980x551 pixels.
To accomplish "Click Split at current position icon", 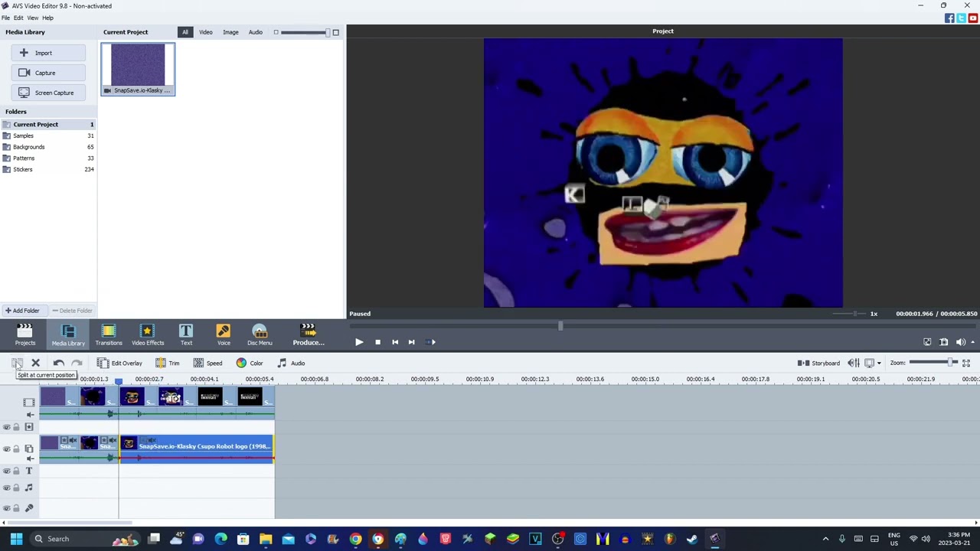I will coord(17,363).
